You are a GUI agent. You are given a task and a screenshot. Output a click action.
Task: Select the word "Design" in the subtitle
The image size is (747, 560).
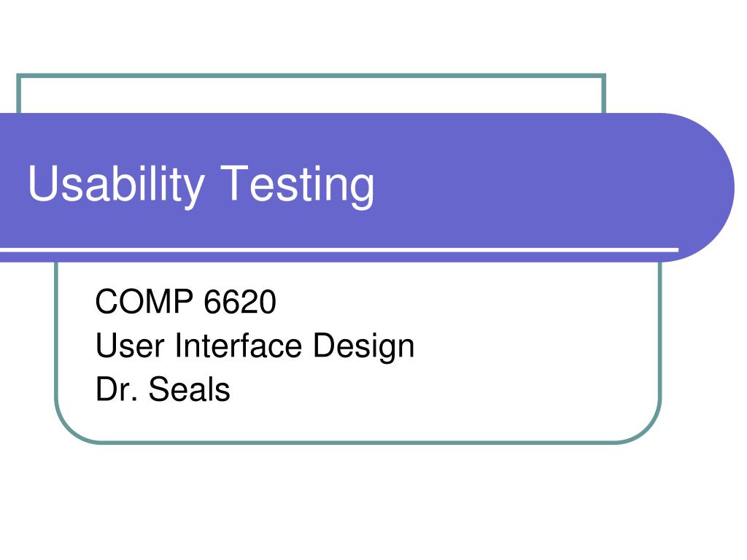364,347
